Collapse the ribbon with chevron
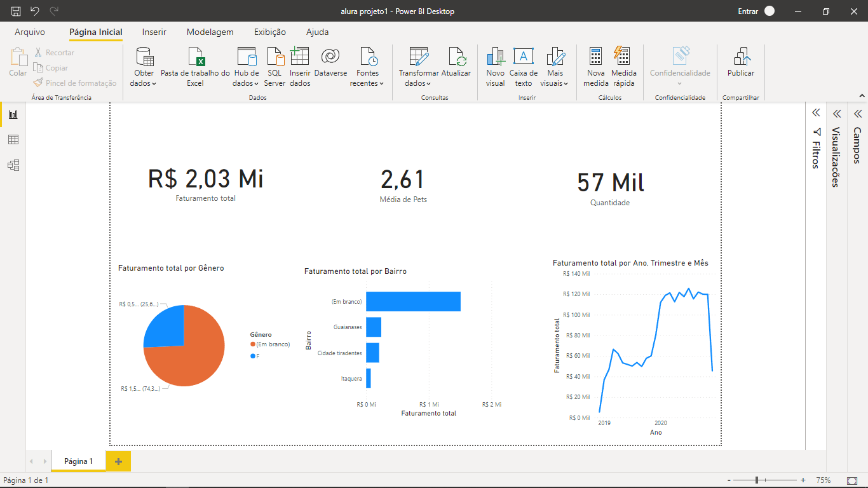Viewport: 868px width, 488px height. 861,95
